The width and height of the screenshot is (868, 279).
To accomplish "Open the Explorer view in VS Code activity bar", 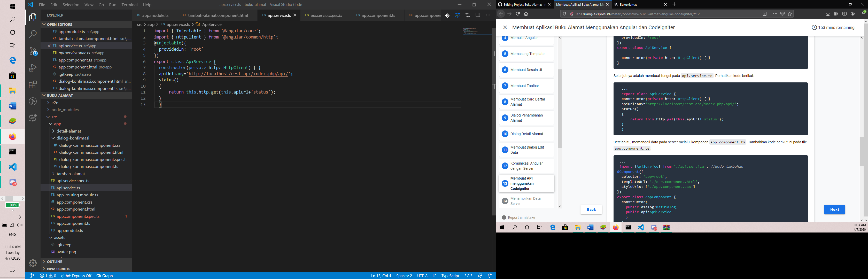I will [x=33, y=17].
